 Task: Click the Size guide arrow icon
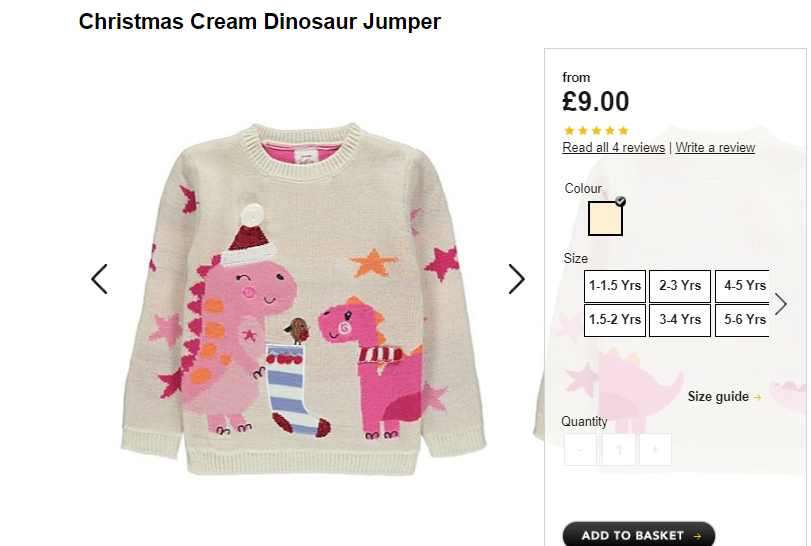758,397
